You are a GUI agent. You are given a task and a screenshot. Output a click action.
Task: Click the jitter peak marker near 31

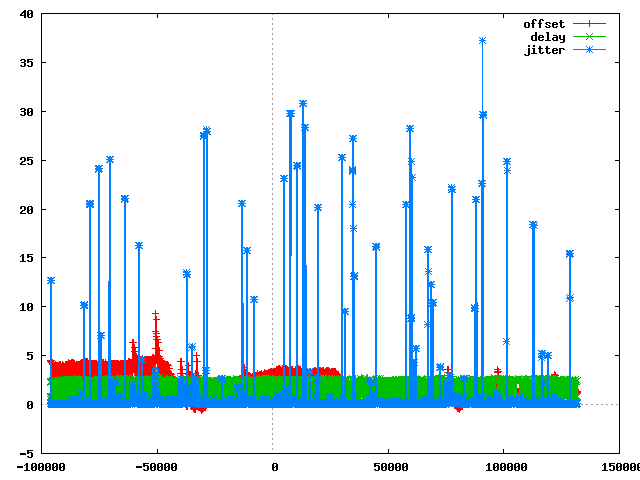(x=303, y=104)
